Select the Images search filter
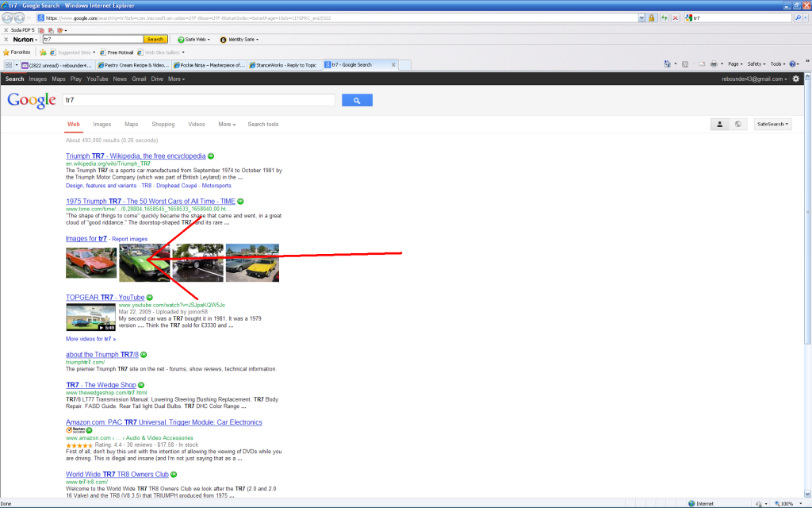Viewport: 812px width, 508px height. (x=102, y=125)
